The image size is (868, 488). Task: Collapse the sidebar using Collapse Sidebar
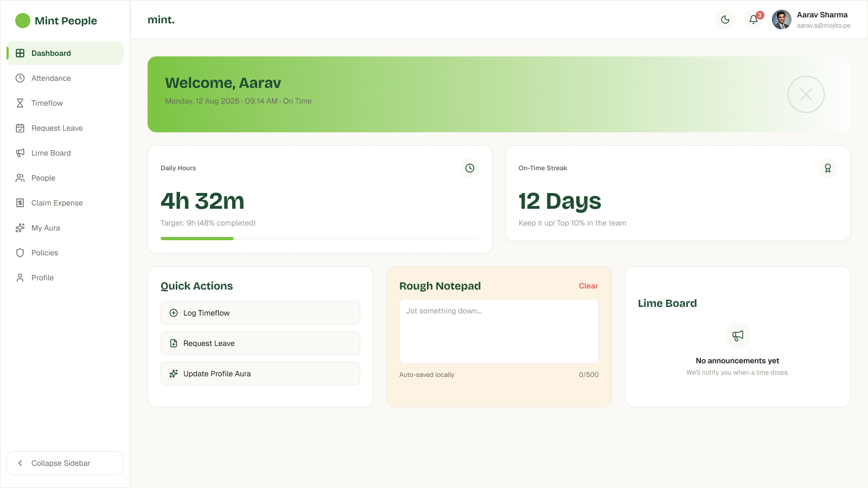[x=65, y=463]
